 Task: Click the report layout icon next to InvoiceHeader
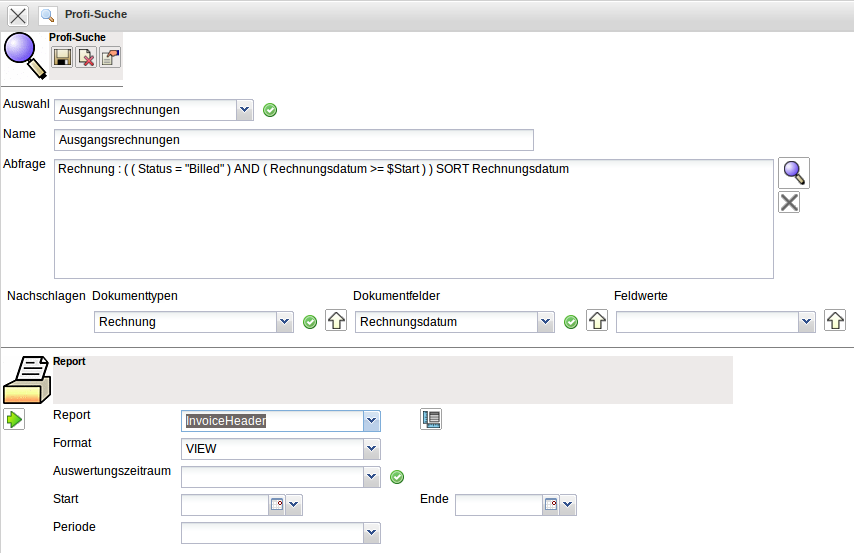(431, 420)
